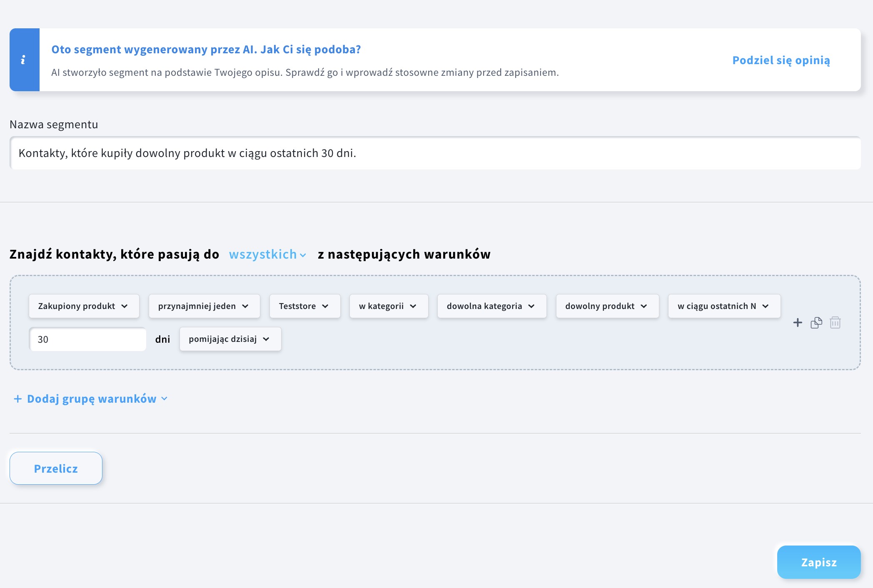Click the Nazwa segmentu text field
This screenshot has width=873, height=588.
435,153
